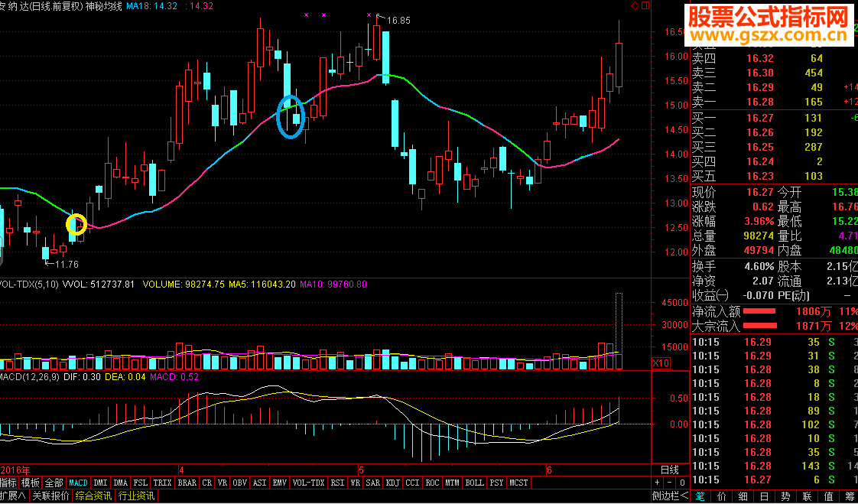Click the 大宗流入 red bar
Screen dimensions: 858x504
[x=759, y=326]
